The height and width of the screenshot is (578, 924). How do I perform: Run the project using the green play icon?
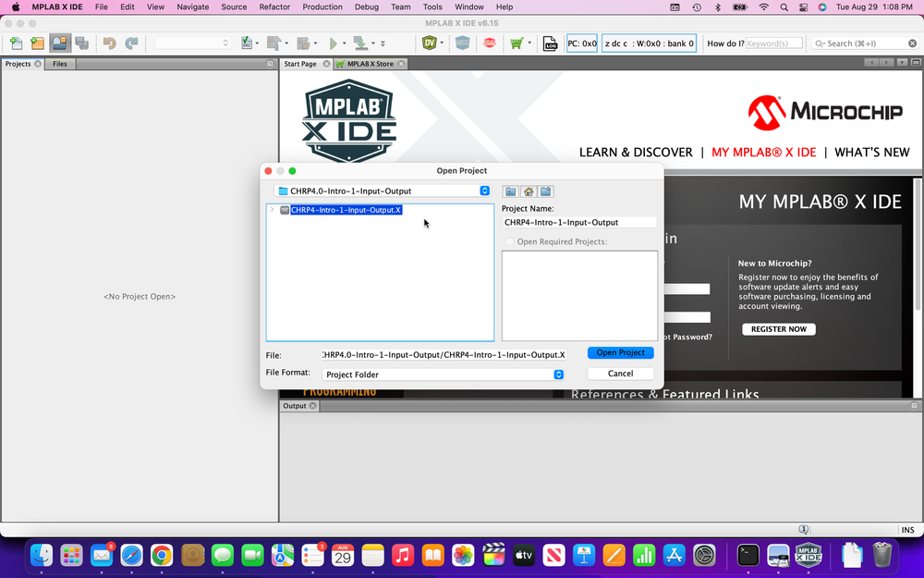click(x=334, y=43)
